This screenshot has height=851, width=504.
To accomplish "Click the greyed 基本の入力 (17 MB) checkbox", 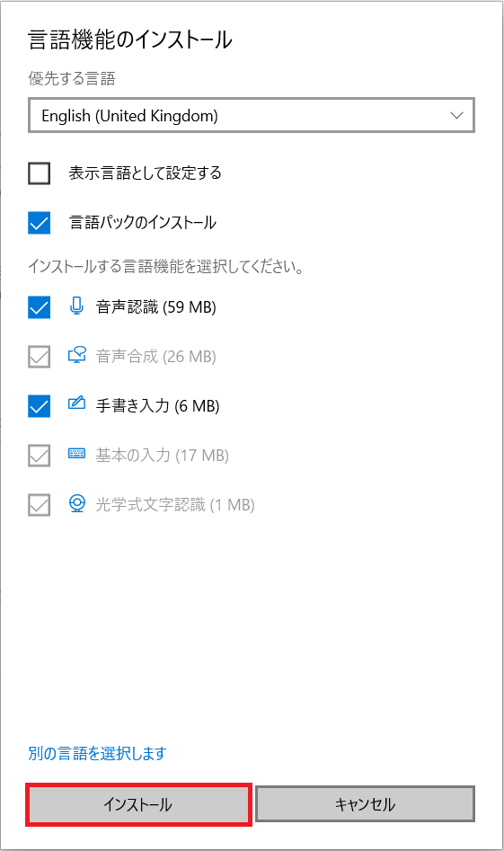I will (39, 456).
